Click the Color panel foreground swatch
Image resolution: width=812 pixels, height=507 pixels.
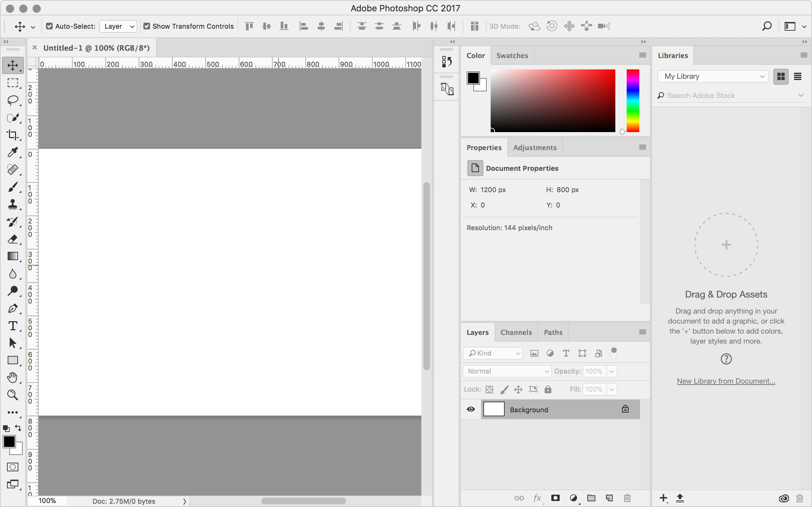[x=473, y=78]
